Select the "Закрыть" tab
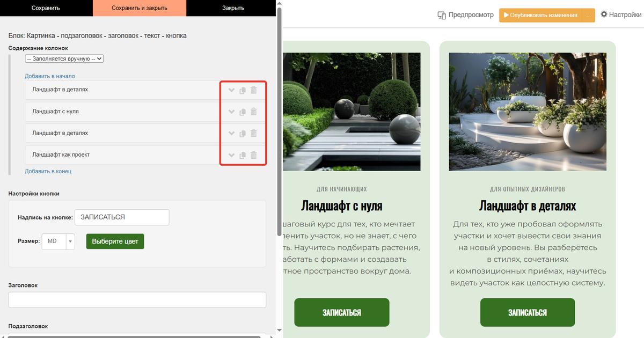644x338 pixels. 231,8
